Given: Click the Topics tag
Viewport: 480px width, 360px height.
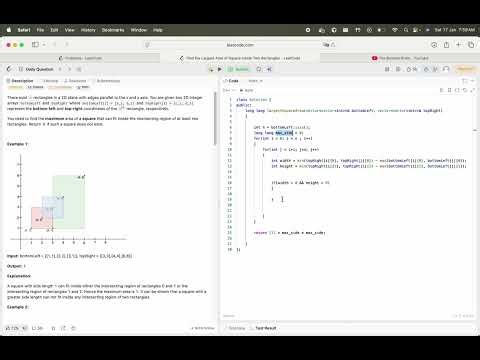Looking at the screenshot, I should [x=35, y=87].
